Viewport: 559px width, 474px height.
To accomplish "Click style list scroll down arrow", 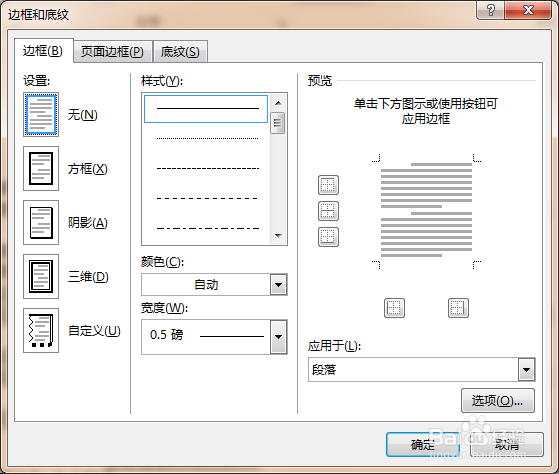I will point(278,236).
